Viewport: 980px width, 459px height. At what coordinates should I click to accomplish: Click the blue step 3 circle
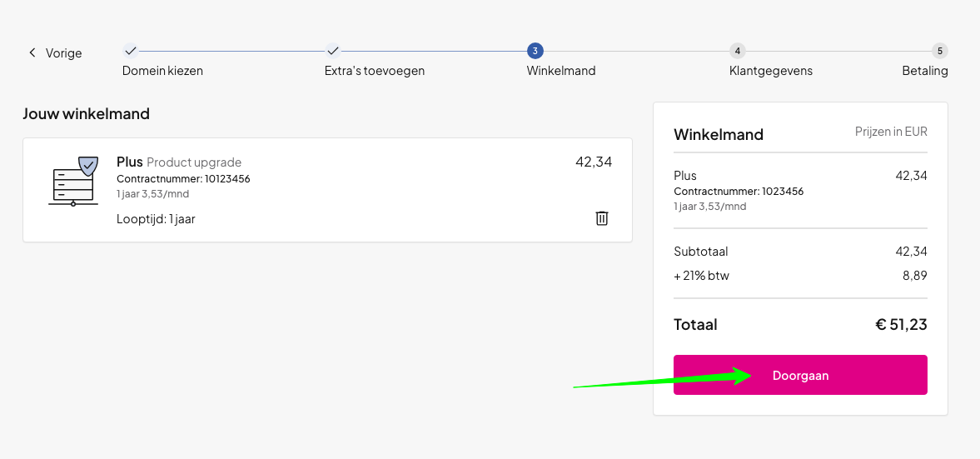(535, 51)
